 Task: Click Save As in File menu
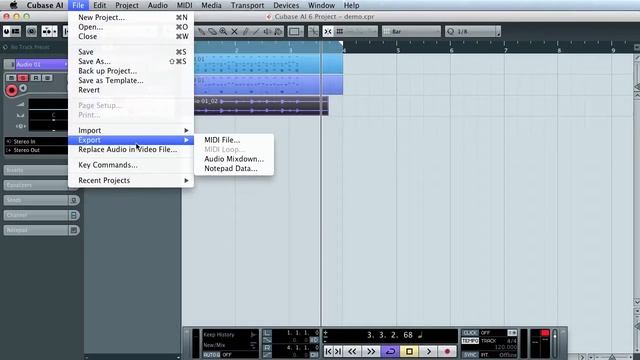[131, 61]
